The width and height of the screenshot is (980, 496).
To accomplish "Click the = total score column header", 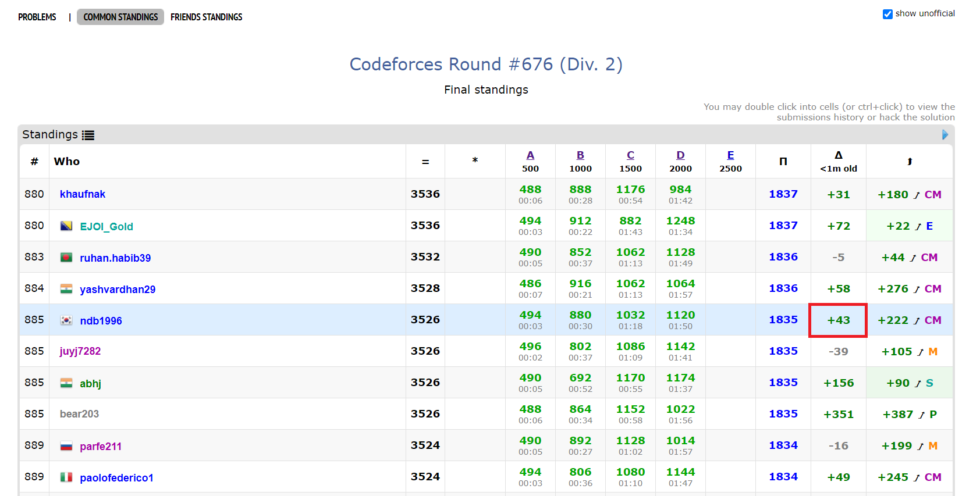I will [x=425, y=162].
